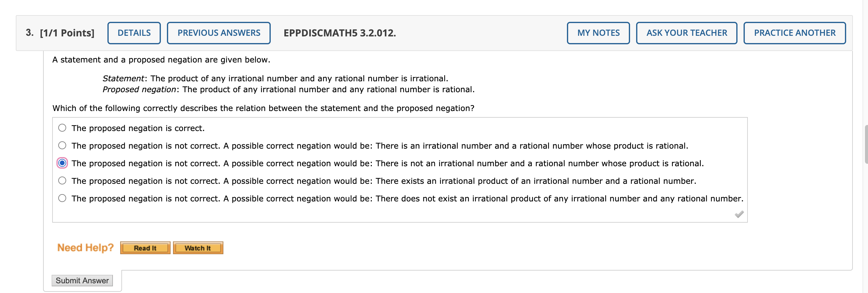868x293 pixels.
Task: Click PRACTICE ANOTHER button
Action: (795, 33)
